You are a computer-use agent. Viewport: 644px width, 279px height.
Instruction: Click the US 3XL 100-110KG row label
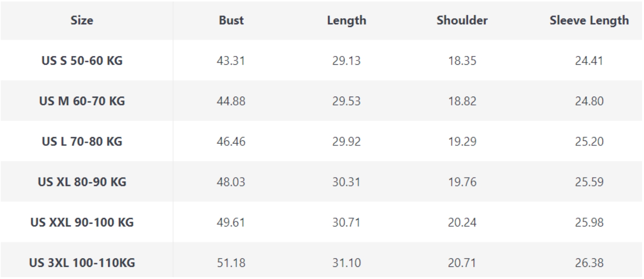82,262
